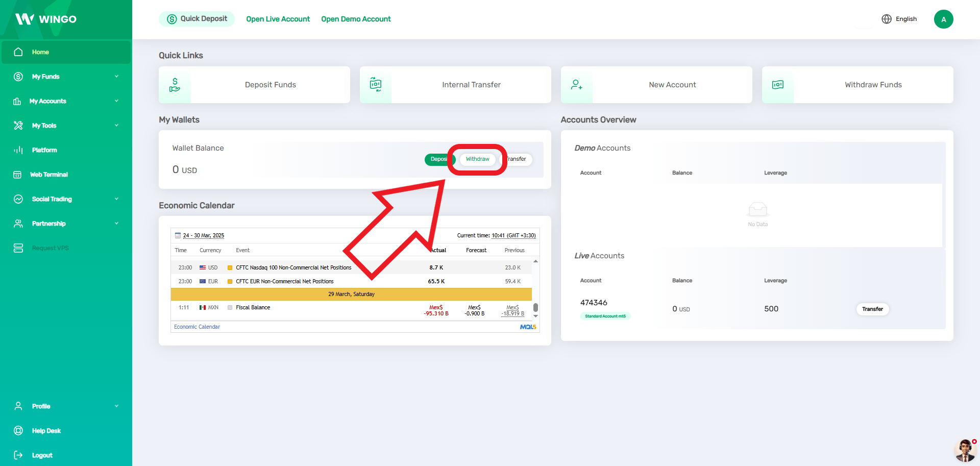Expand the My Accounts chevron
Viewport: 980px width, 466px height.
coord(116,101)
